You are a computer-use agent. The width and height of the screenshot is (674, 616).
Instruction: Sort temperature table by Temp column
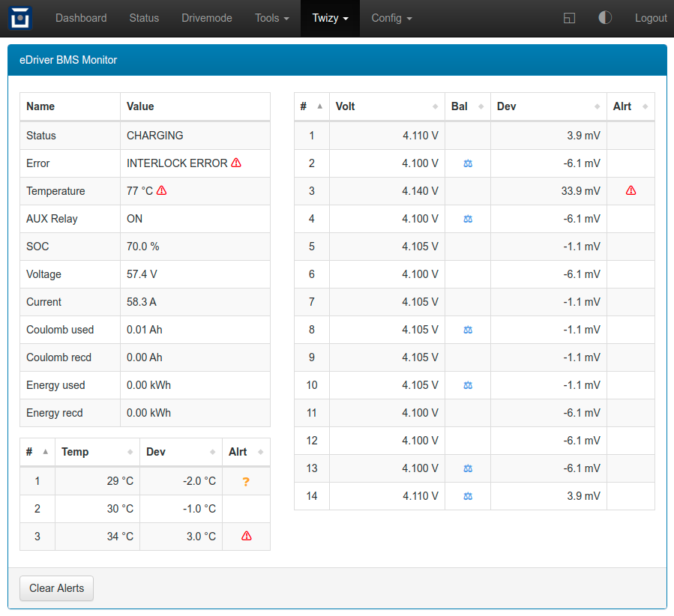click(97, 452)
